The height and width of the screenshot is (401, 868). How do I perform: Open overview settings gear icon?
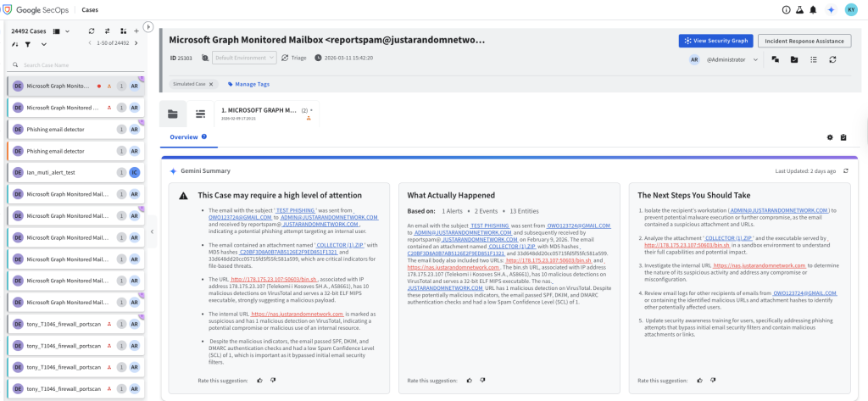tap(830, 137)
